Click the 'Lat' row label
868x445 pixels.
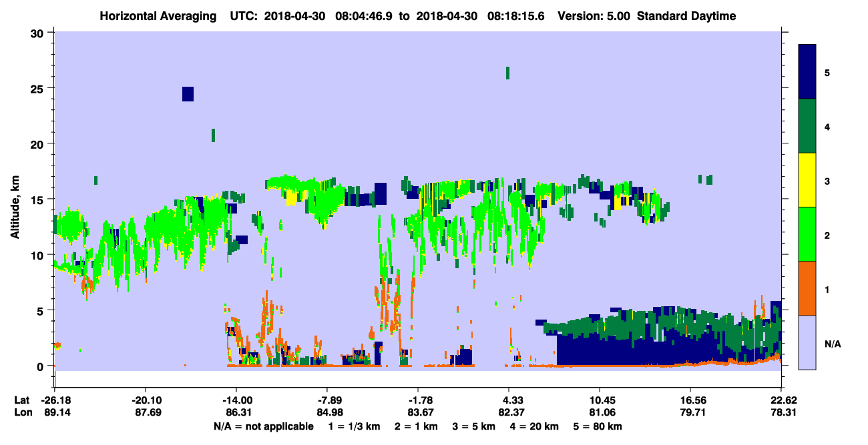point(21,400)
